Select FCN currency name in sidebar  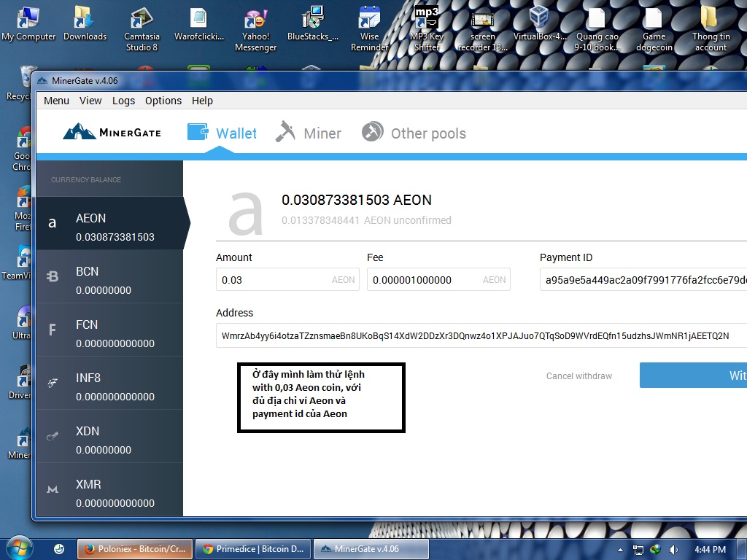pos(87,324)
